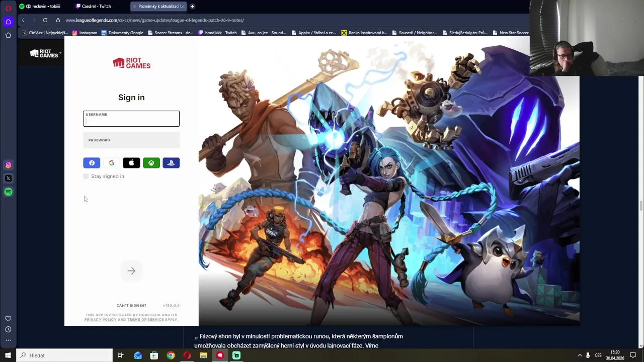Open File Explorer from the taskbar
The width and height of the screenshot is (644, 362).
[x=203, y=355]
